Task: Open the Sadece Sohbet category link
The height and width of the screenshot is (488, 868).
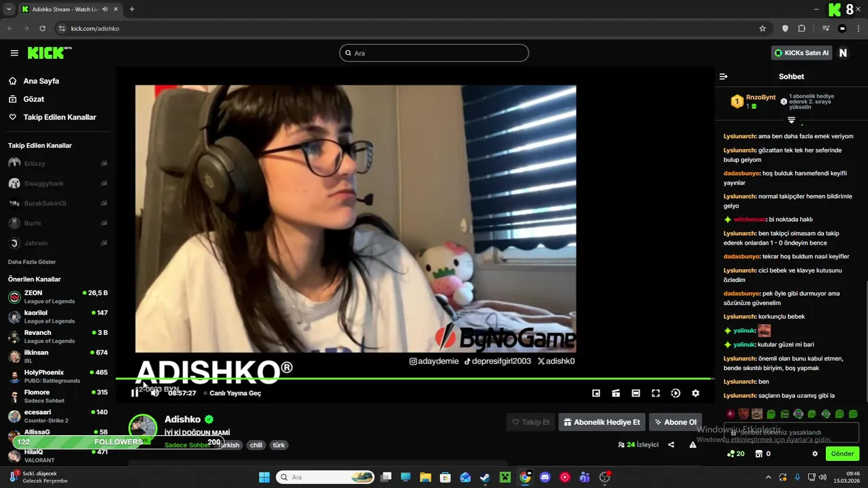Action: (187, 445)
